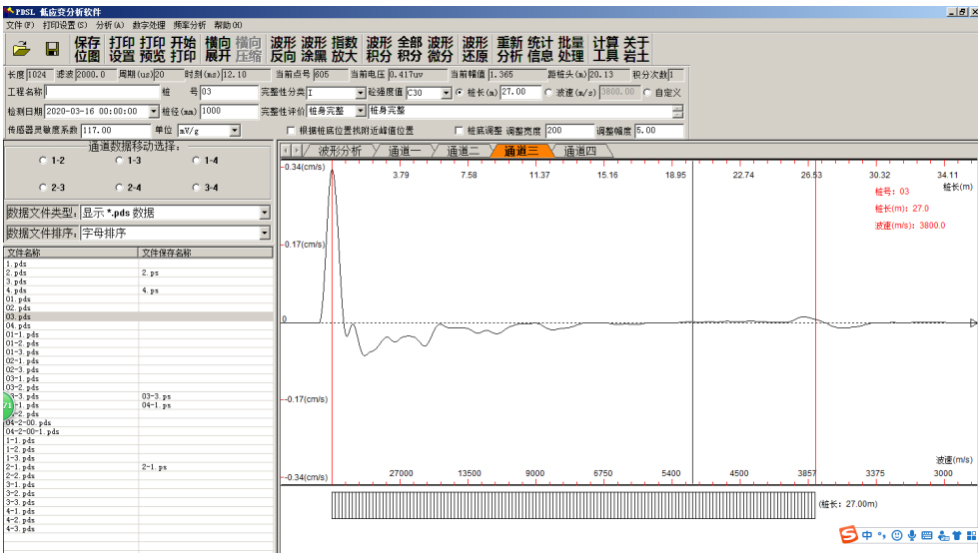Switch to the 波形分析 tab
This screenshot has height=560, width=980.
point(340,151)
